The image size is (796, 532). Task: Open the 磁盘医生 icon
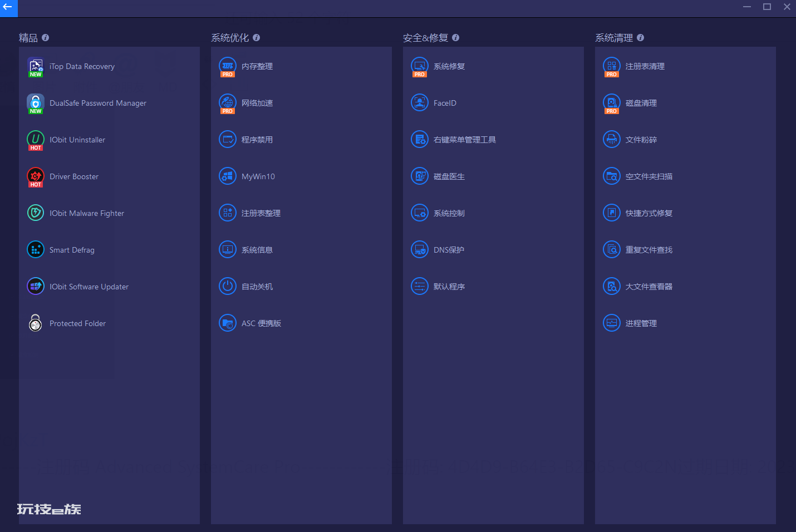[420, 176]
